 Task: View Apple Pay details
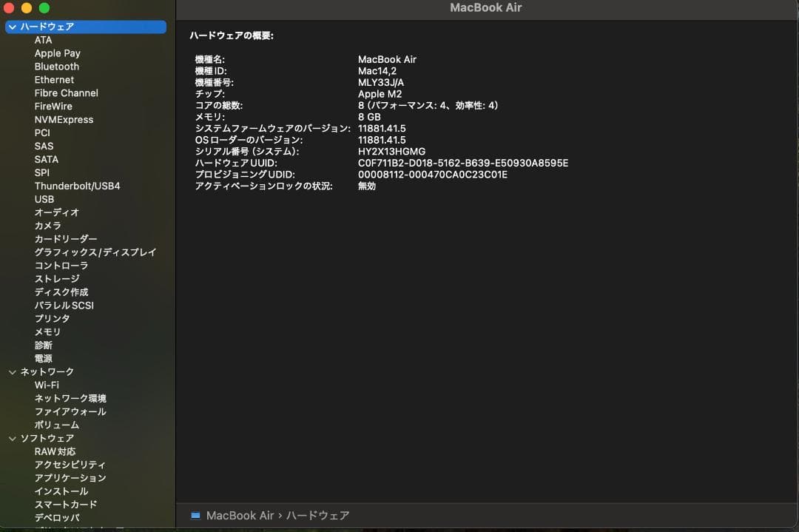click(x=58, y=53)
